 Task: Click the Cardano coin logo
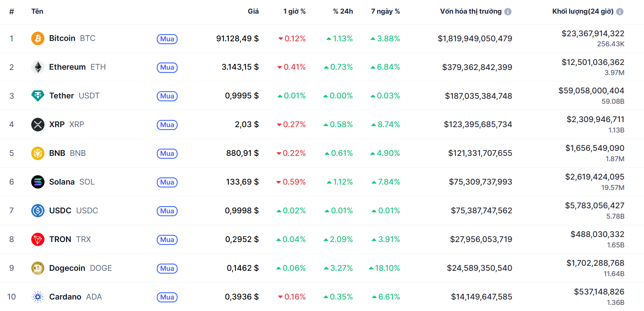(x=38, y=297)
